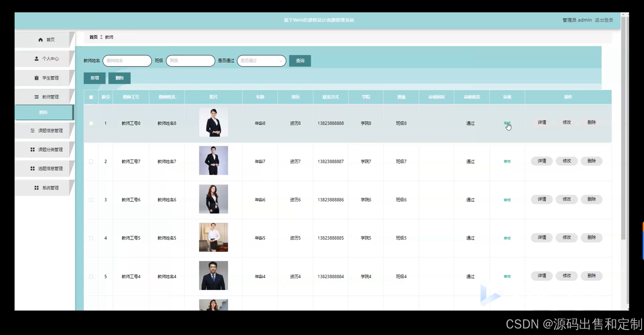Select the 教师 submenu item
Image resolution: width=644 pixels, height=335 pixels.
pyautogui.click(x=43, y=112)
